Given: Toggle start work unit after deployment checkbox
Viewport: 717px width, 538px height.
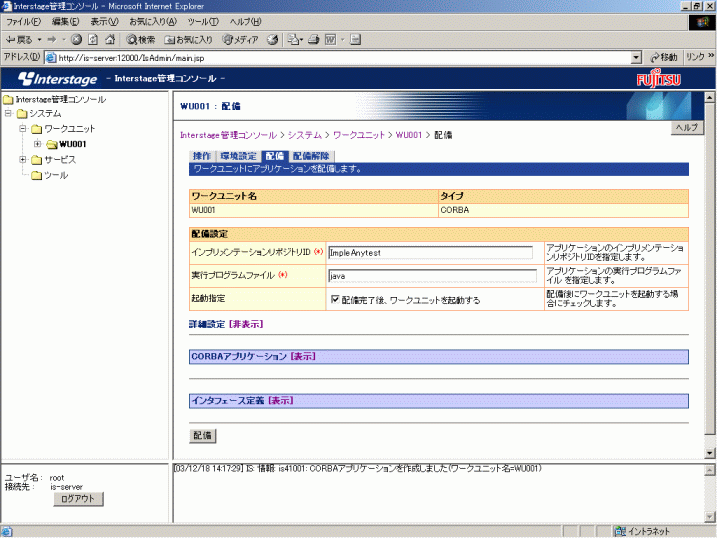Looking at the screenshot, I should (x=335, y=299).
